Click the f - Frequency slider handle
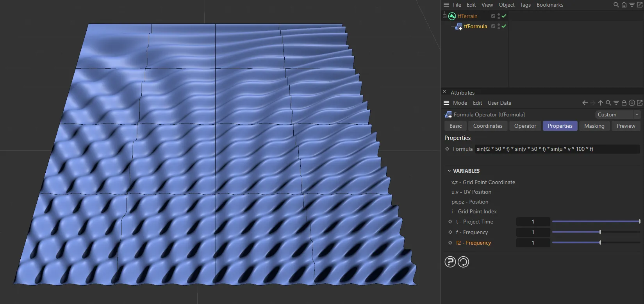Screen dimensions: 644x304 click(600, 232)
